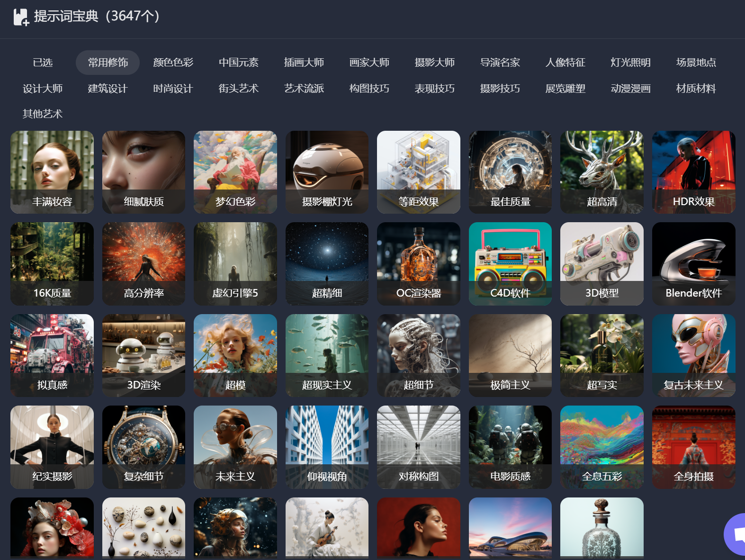Choose the 复杂细节 watch thumbnail

[144, 447]
